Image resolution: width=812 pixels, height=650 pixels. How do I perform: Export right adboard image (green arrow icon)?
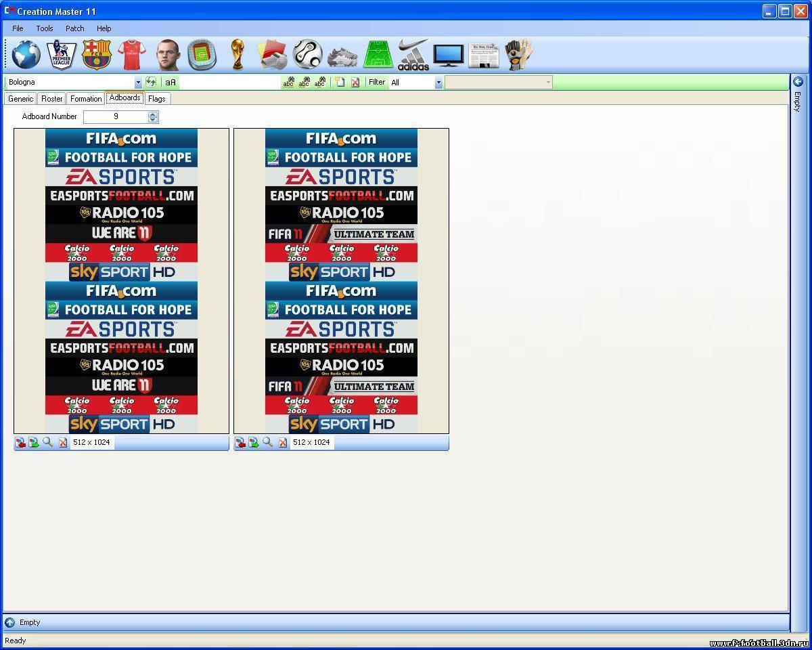(253, 442)
